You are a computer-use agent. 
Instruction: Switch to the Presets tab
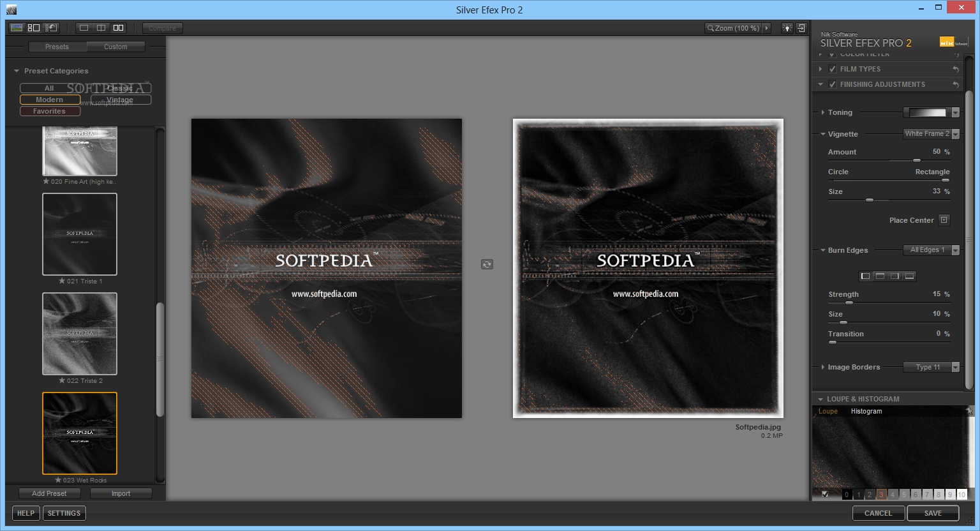tap(57, 47)
